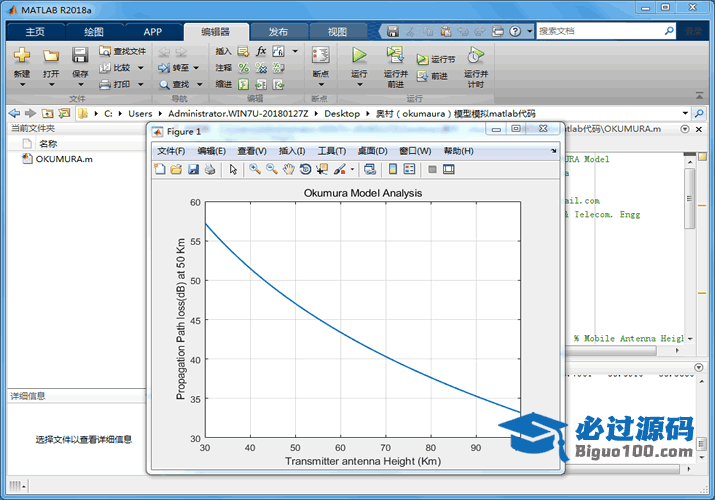Image resolution: width=715 pixels, height=500 pixels.
Task: Click the green 运行 (Run) arrow
Action: click(x=359, y=55)
